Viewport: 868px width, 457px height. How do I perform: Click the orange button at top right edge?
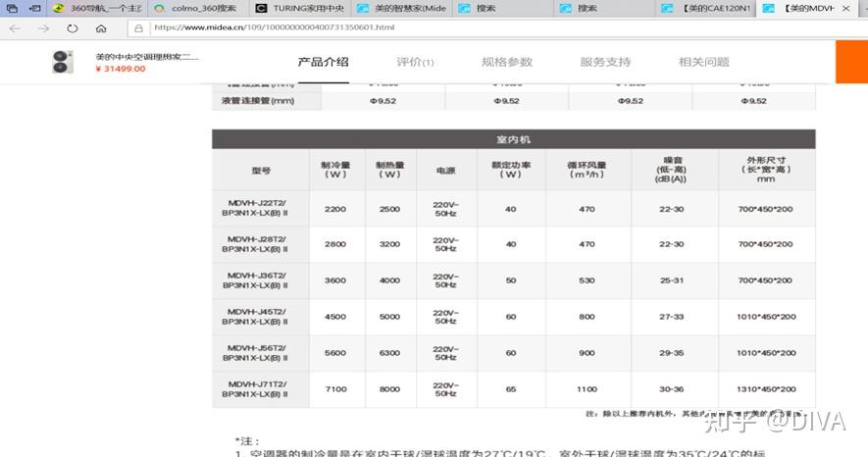pos(851,62)
